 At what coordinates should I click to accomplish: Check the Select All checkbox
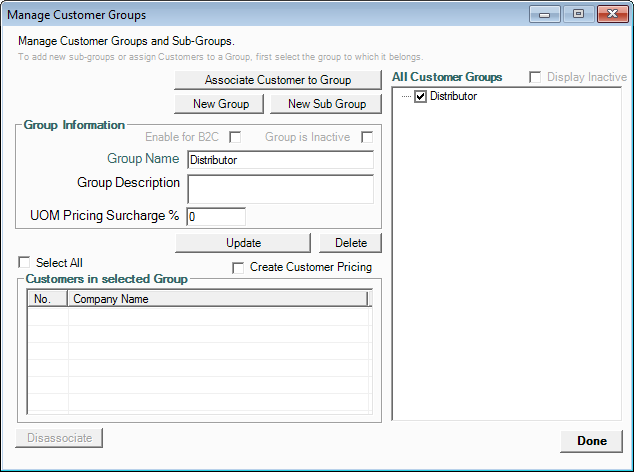[x=24, y=263]
